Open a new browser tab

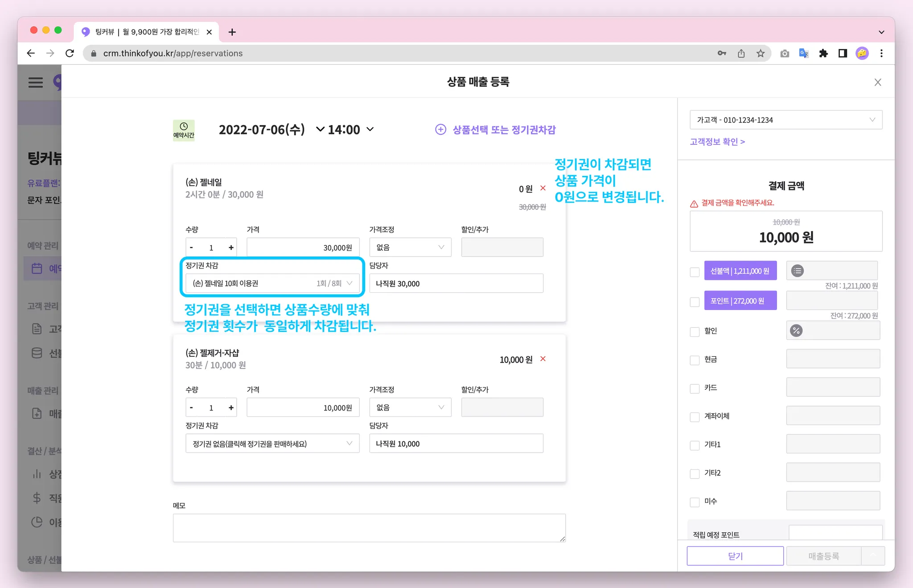tap(232, 32)
